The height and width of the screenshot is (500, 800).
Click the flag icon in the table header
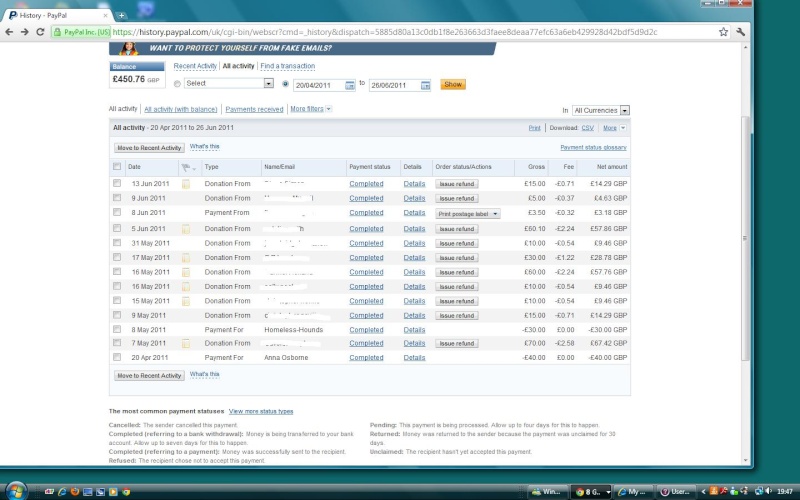(185, 167)
